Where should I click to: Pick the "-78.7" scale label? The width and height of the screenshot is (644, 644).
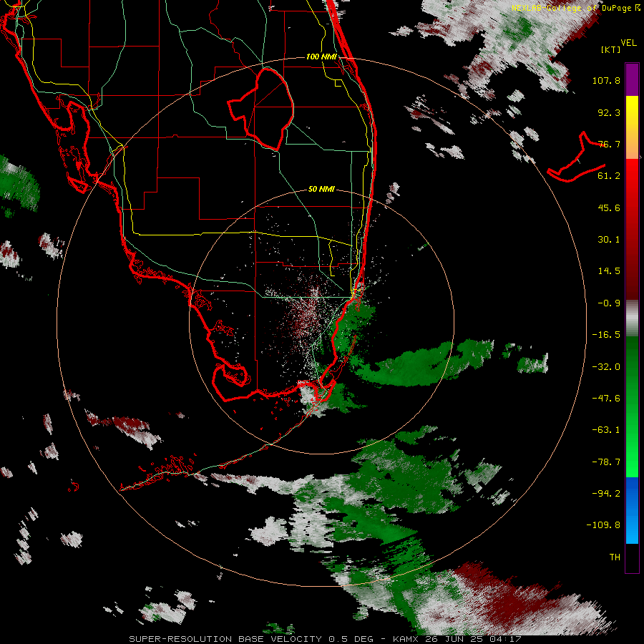click(x=606, y=462)
